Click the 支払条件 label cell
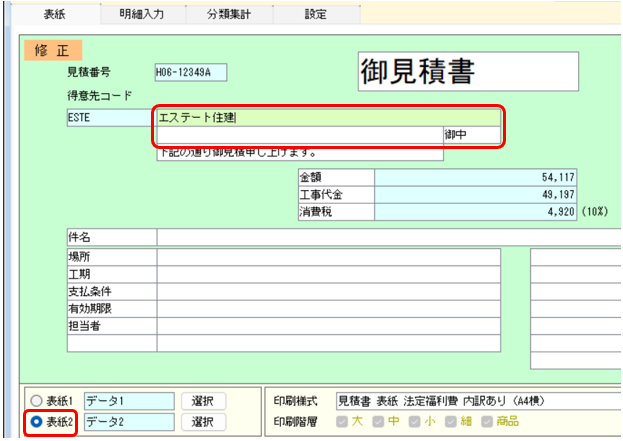The width and height of the screenshot is (623, 441). pyautogui.click(x=112, y=292)
